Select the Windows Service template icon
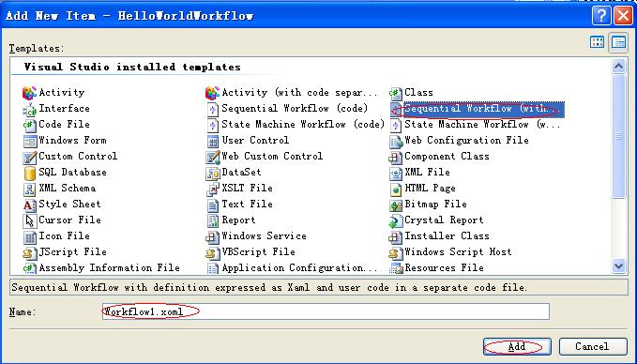 [212, 236]
